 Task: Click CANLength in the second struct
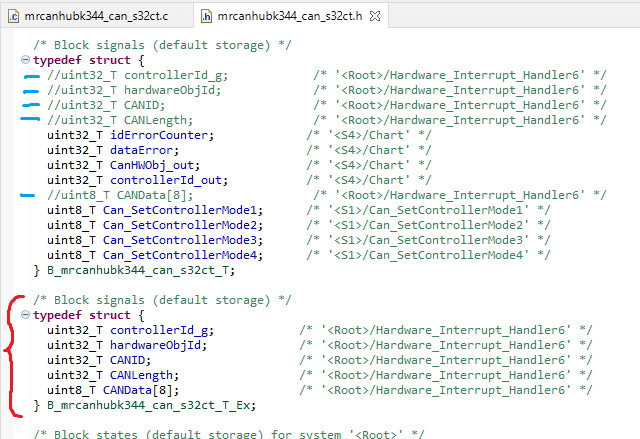tap(142, 375)
